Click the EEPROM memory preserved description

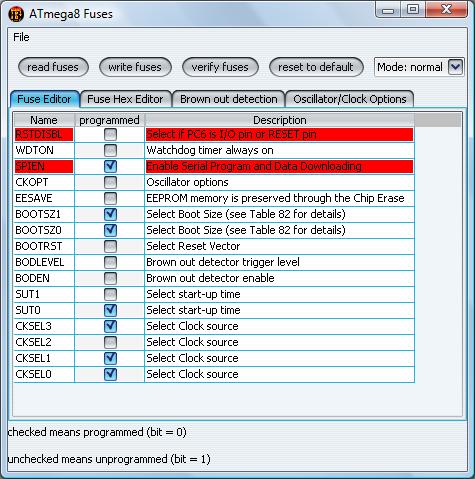(279, 198)
